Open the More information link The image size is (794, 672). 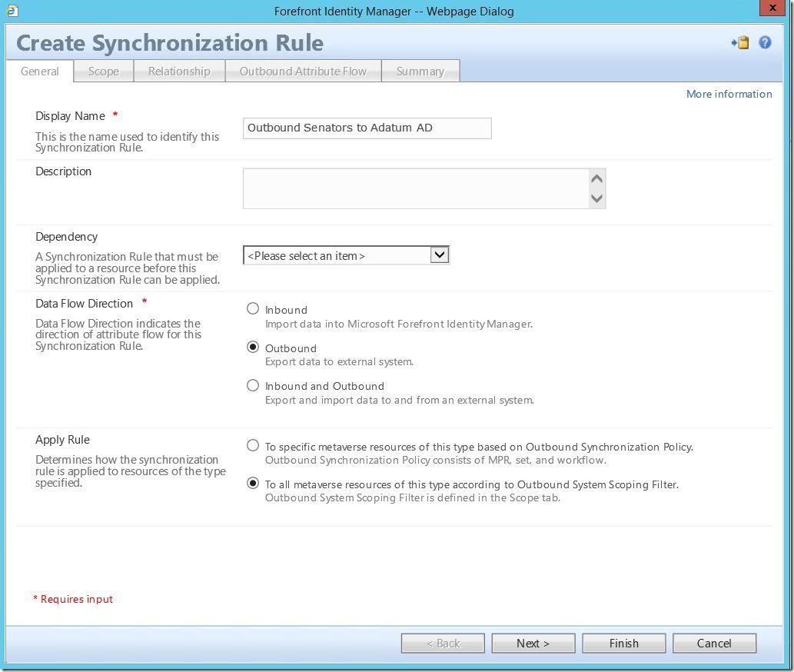pos(729,94)
